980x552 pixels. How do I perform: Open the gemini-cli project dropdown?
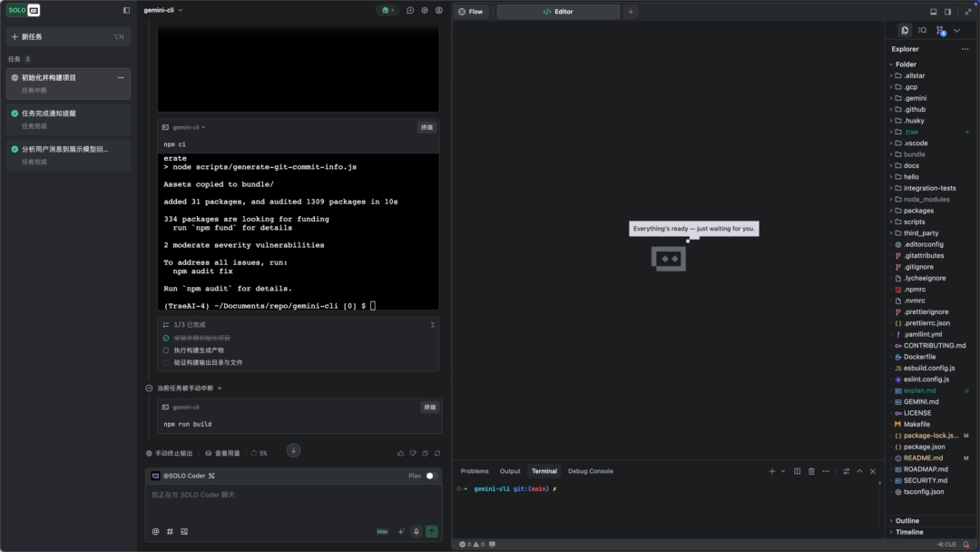tap(163, 11)
